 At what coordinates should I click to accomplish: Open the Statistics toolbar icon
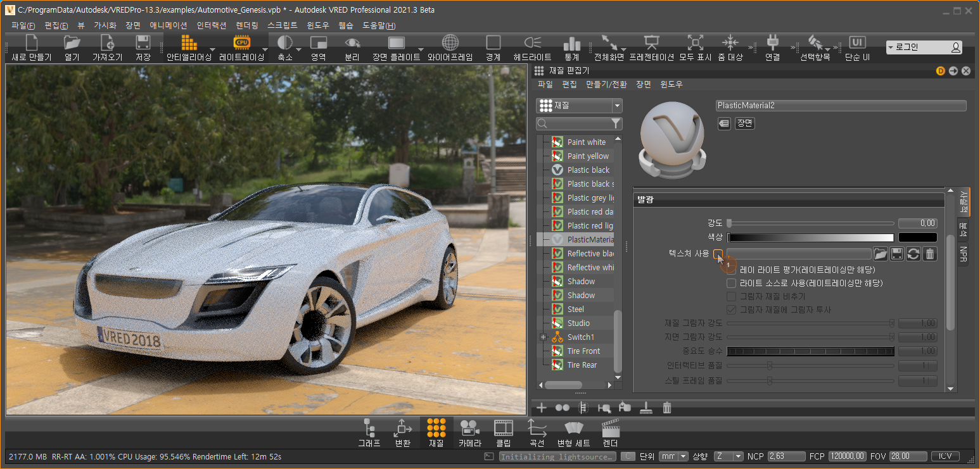point(571,43)
